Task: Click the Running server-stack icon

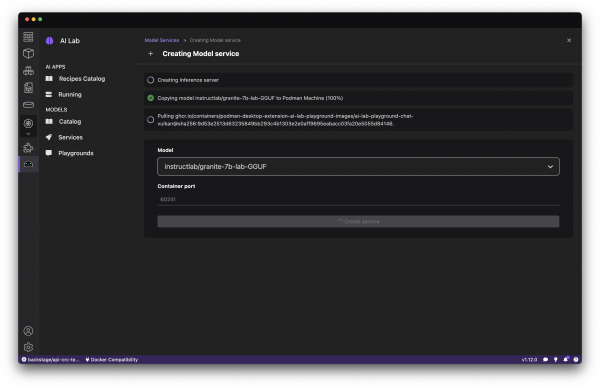Action: pyautogui.click(x=49, y=95)
